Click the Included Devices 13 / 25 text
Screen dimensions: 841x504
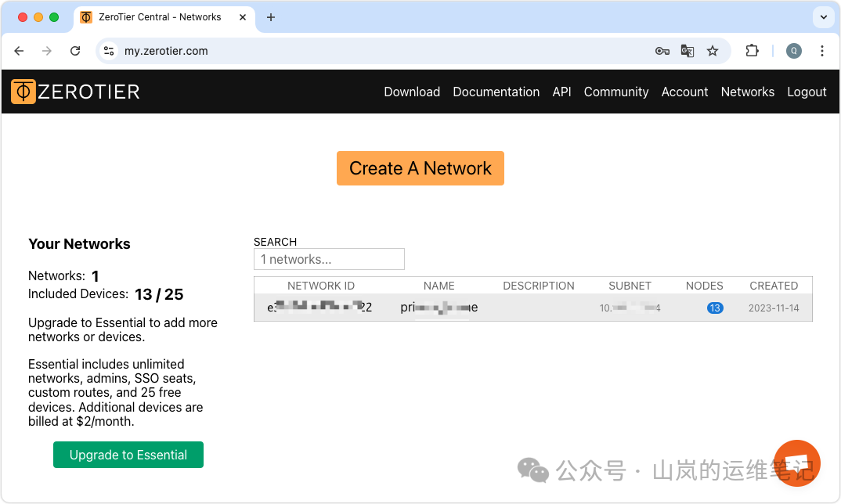click(x=106, y=294)
